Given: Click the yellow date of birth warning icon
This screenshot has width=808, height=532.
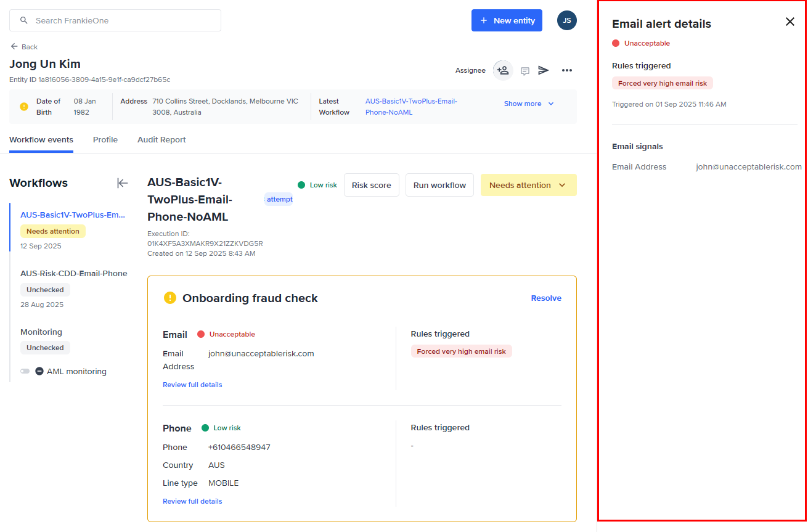Looking at the screenshot, I should [x=24, y=107].
